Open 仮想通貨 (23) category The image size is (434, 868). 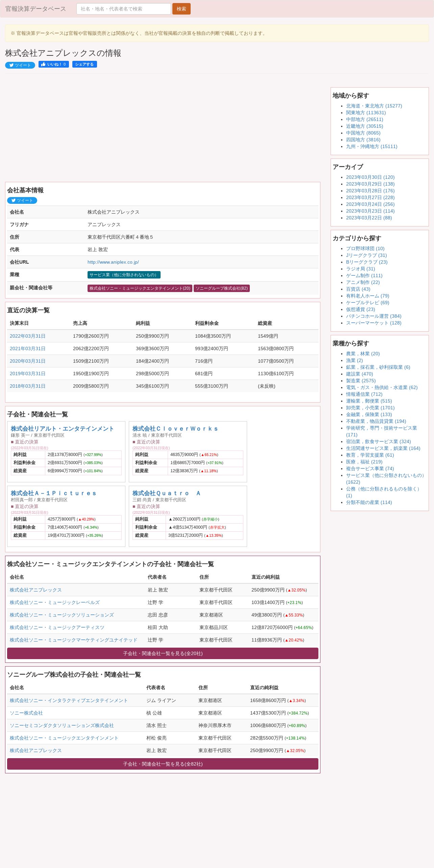point(360,309)
